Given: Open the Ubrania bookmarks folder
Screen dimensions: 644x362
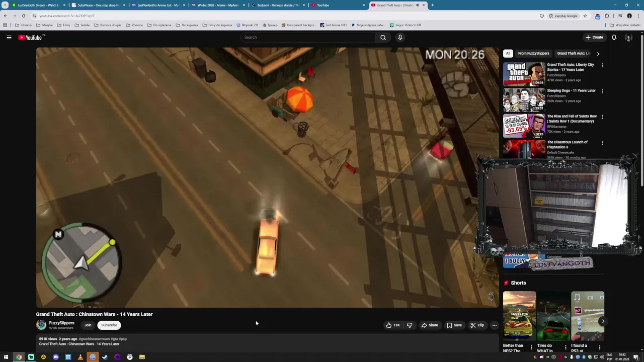Looking at the screenshot, I should point(23,25).
